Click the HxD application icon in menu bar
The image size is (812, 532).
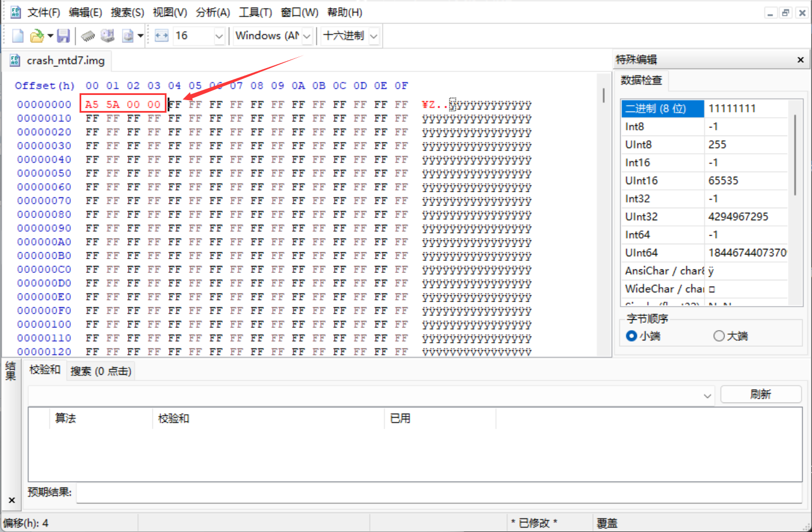coord(15,12)
